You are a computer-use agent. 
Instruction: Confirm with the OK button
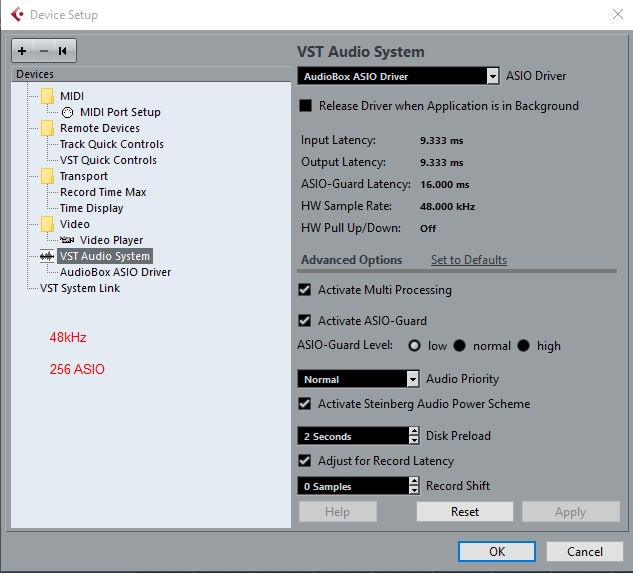point(497,552)
